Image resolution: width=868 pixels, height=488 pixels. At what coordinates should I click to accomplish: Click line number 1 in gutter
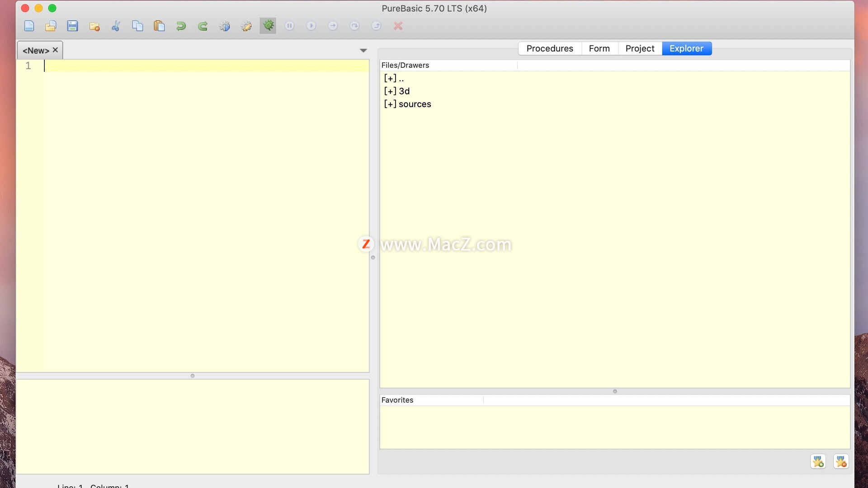(x=28, y=66)
